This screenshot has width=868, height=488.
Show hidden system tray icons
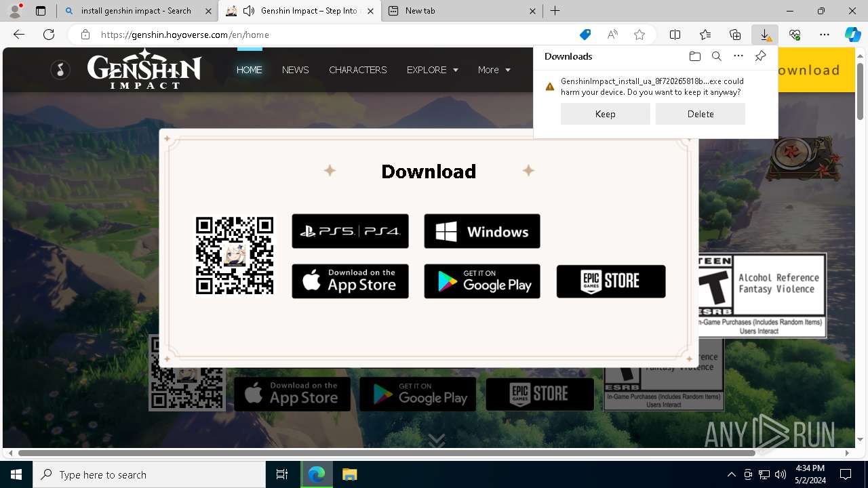pos(731,474)
